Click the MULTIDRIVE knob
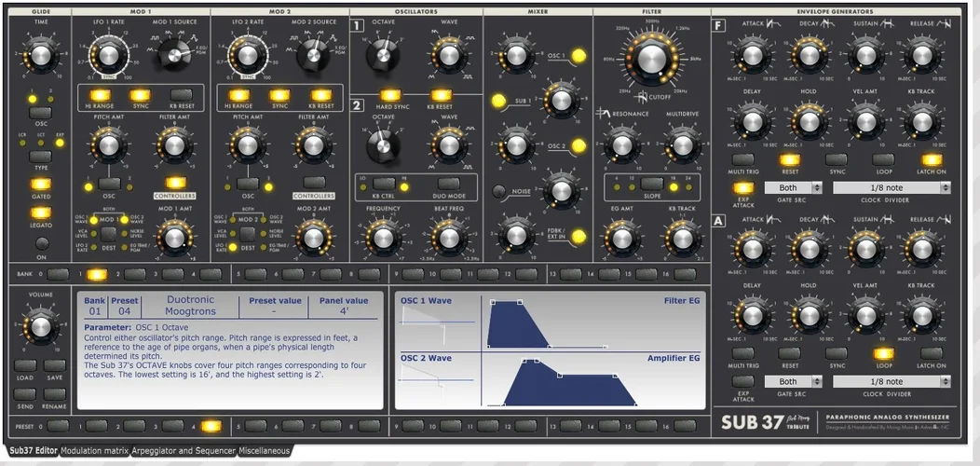980x466 pixels. pyautogui.click(x=683, y=144)
